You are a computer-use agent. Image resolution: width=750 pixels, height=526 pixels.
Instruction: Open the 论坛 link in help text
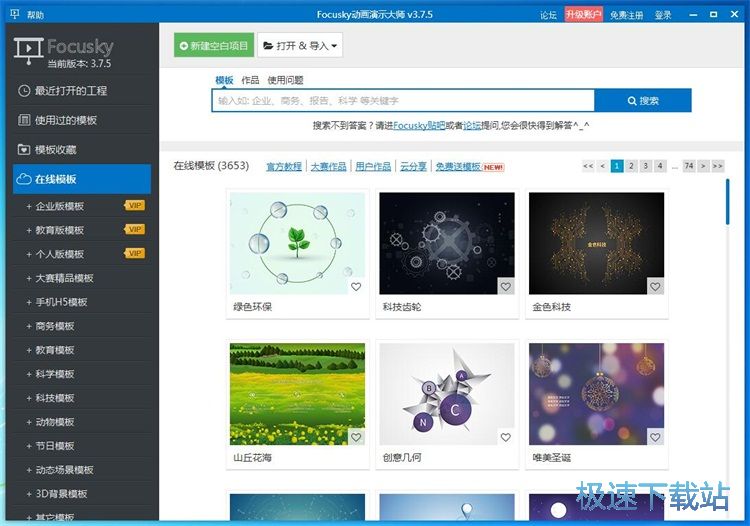coord(472,125)
